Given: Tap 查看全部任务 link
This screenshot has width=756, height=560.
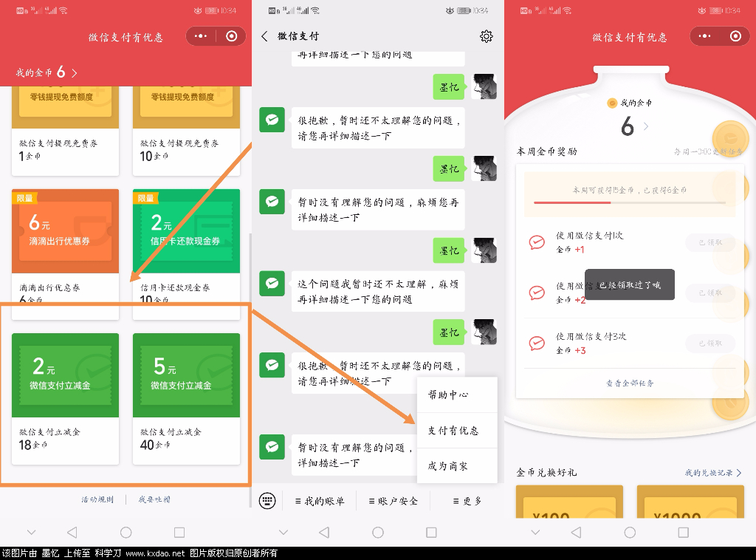Looking at the screenshot, I should pyautogui.click(x=630, y=383).
